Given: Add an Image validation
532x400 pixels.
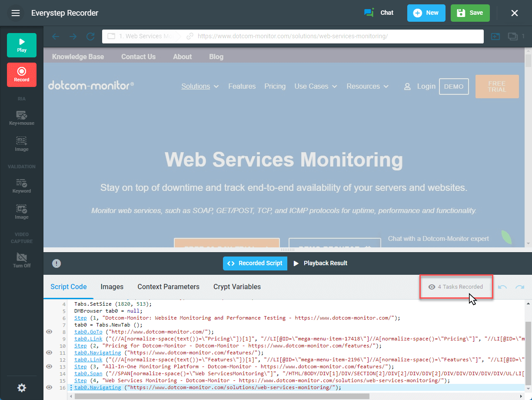Looking at the screenshot, I should [22, 212].
